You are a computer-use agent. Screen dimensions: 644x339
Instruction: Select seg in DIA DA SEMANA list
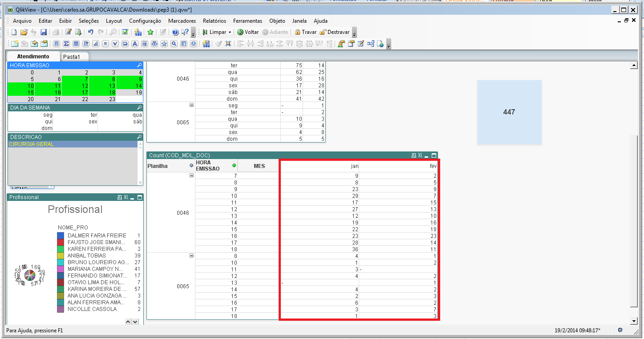click(x=30, y=115)
